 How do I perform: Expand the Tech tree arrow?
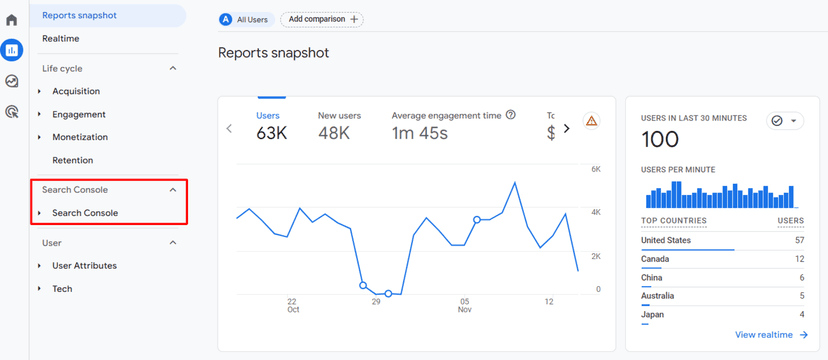pos(40,289)
